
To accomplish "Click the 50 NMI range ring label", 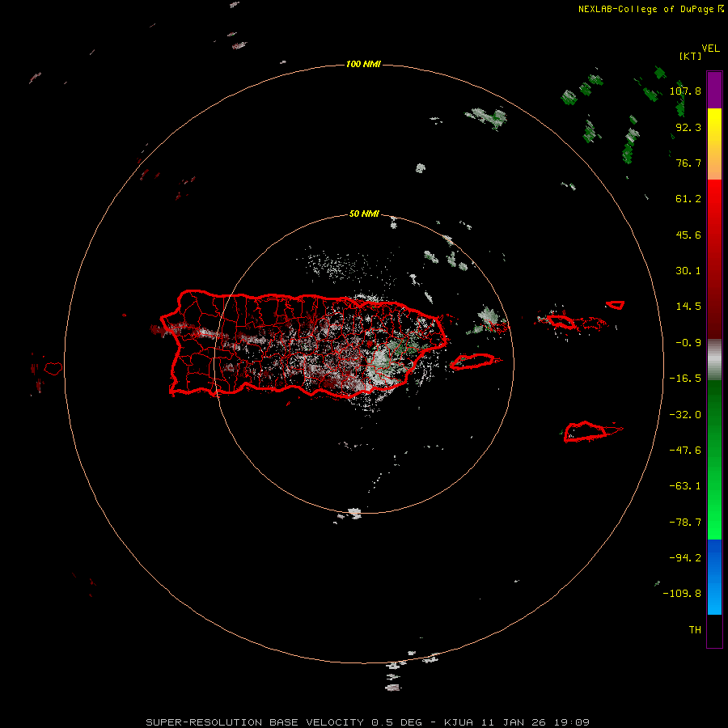I will pos(364,214).
